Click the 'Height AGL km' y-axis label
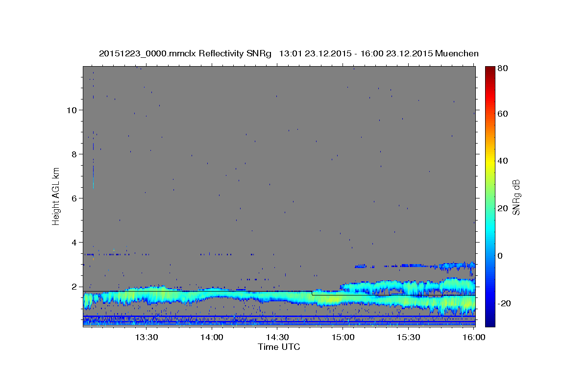The image size is (588, 392). pyautogui.click(x=56, y=197)
